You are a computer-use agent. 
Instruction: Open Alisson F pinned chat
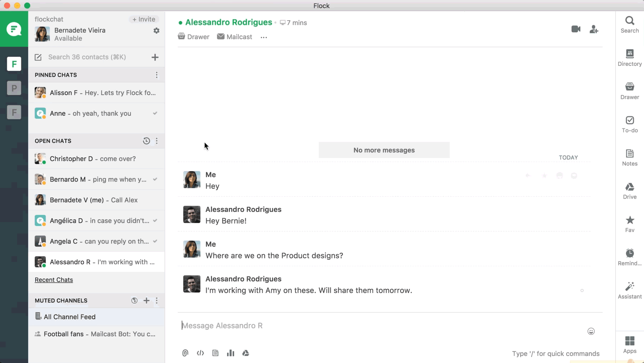pos(96,93)
